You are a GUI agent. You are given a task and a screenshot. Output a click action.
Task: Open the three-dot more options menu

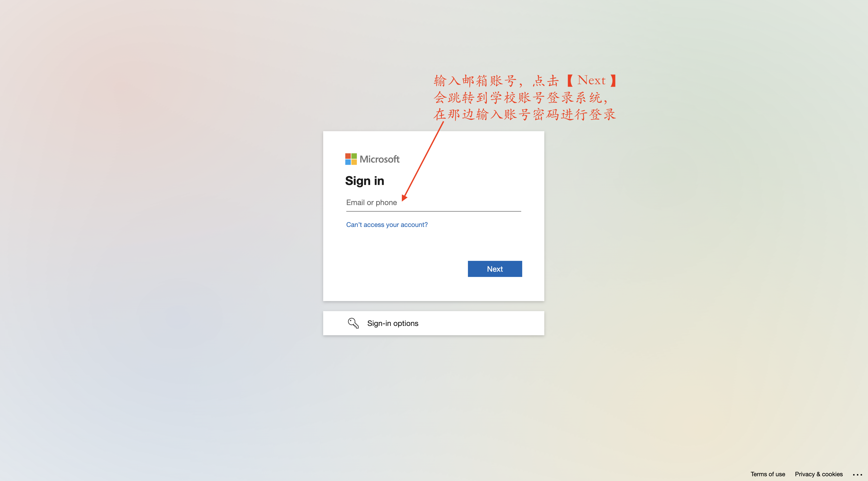pyautogui.click(x=857, y=475)
